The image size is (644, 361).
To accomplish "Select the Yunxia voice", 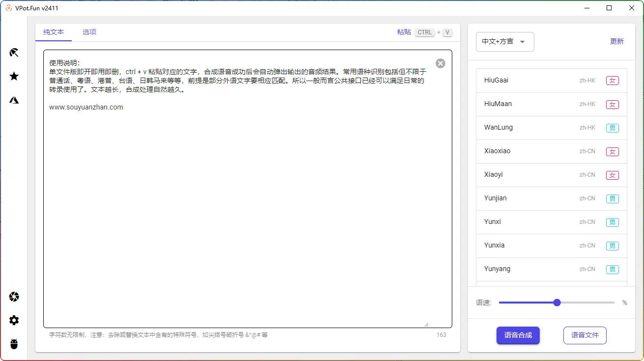I will point(552,246).
